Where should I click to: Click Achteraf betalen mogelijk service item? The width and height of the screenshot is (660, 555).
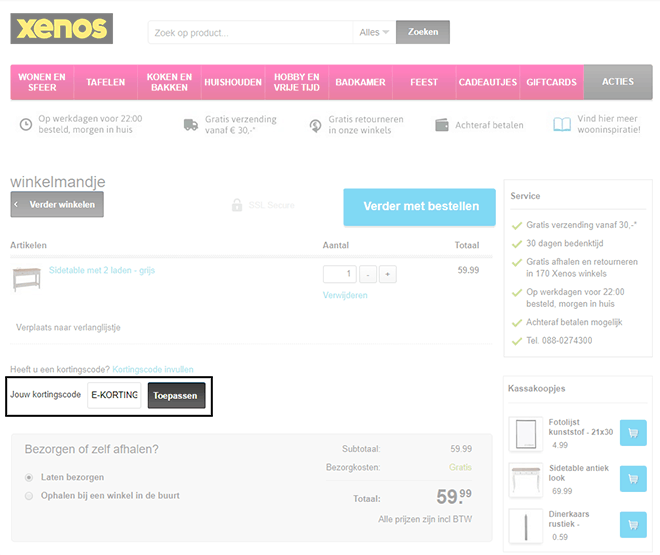574,322
